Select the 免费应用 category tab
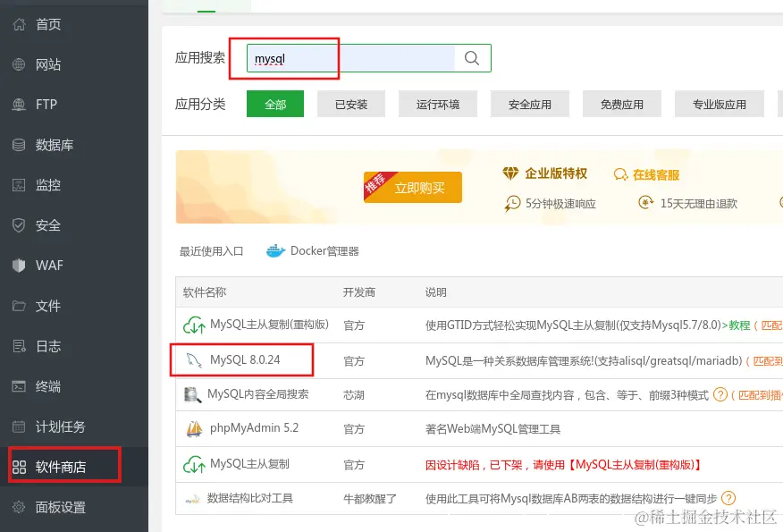 point(622,104)
